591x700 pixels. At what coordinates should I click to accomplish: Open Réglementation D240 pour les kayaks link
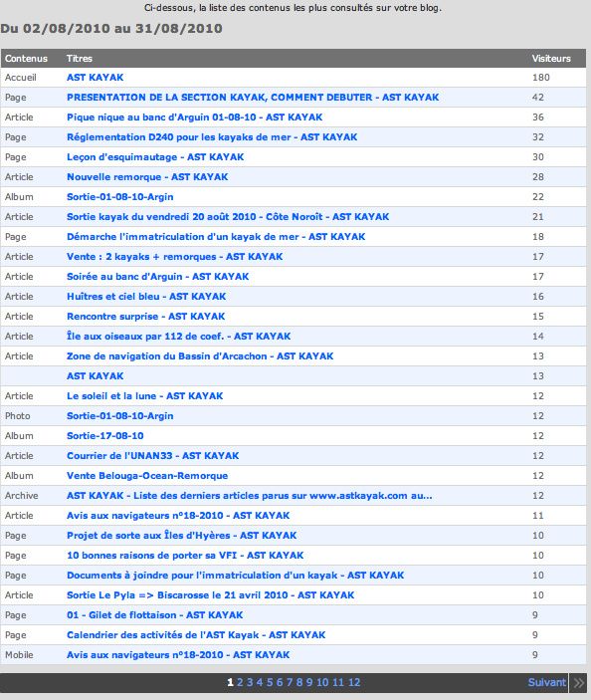tap(212, 137)
